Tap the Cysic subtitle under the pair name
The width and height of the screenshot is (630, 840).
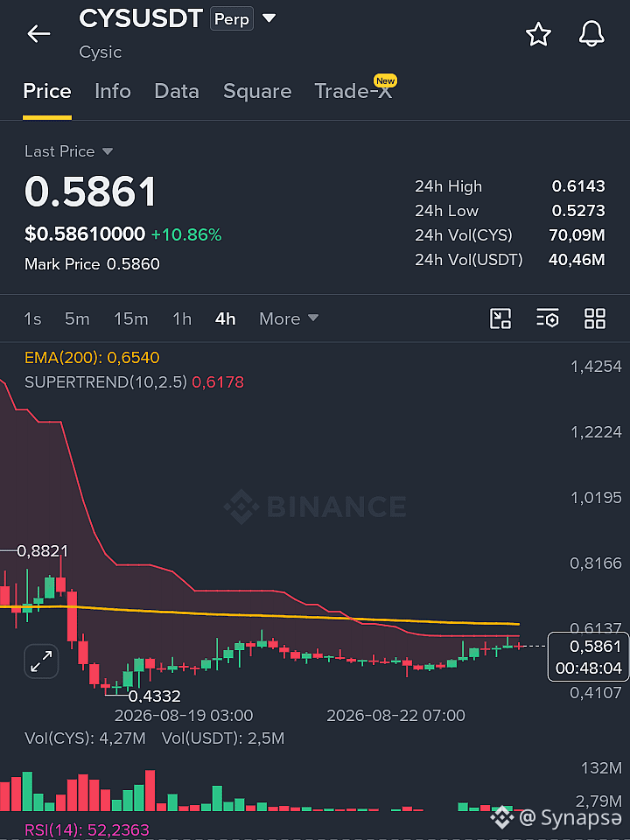[100, 52]
